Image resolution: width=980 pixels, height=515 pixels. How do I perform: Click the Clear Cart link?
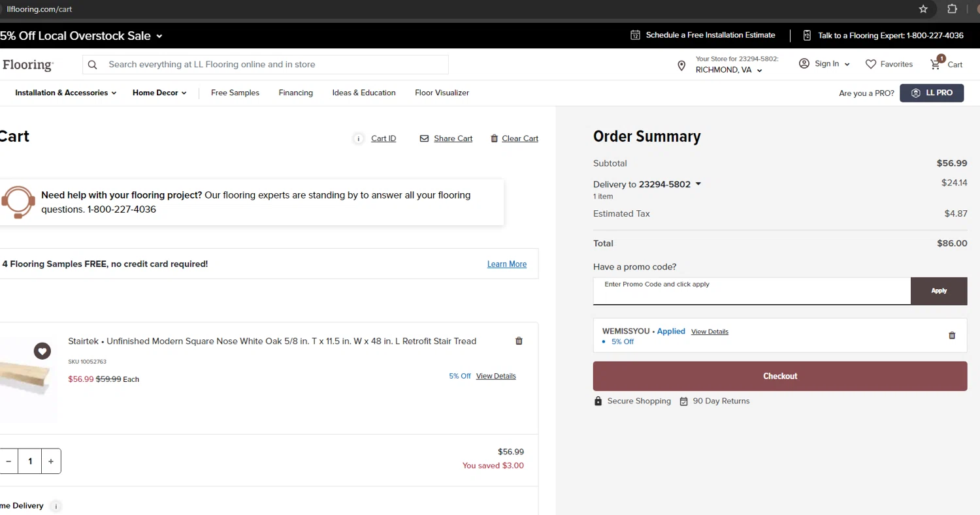[x=520, y=138]
